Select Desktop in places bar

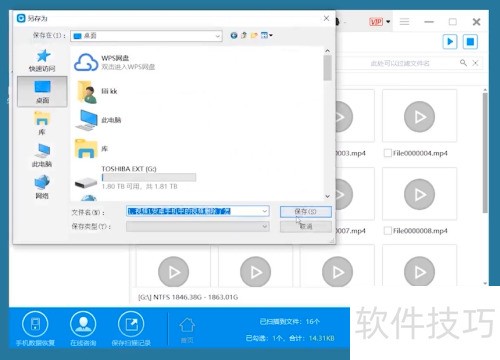tap(42, 92)
